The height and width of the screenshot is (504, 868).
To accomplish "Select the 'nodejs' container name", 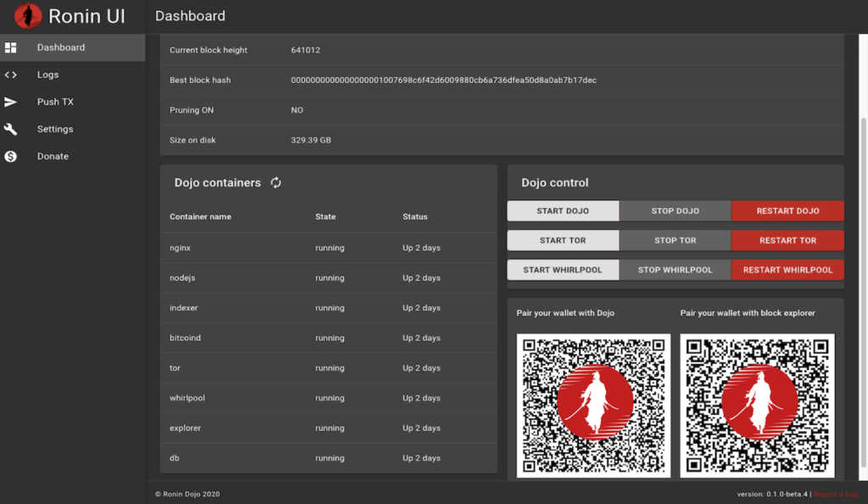I will coord(182,278).
